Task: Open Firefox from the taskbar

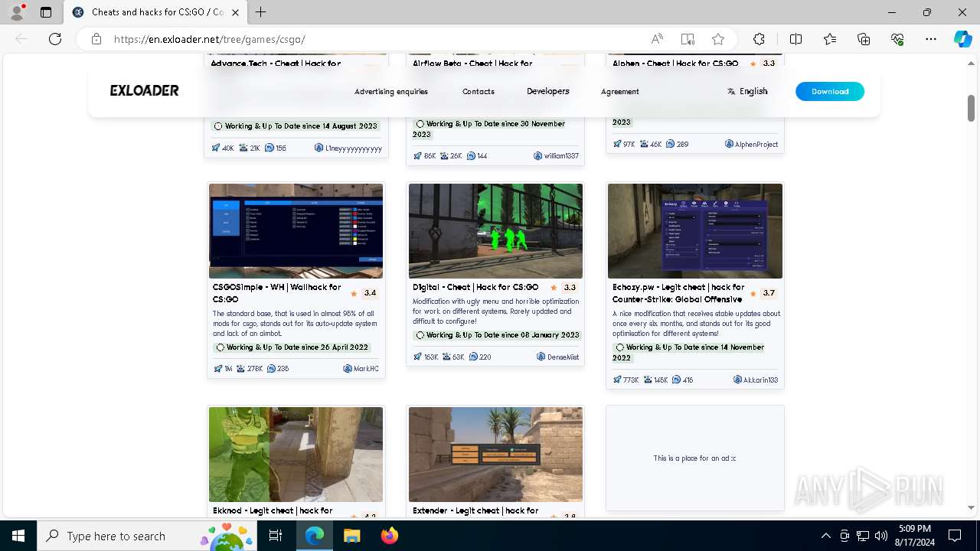Action: pos(389,536)
